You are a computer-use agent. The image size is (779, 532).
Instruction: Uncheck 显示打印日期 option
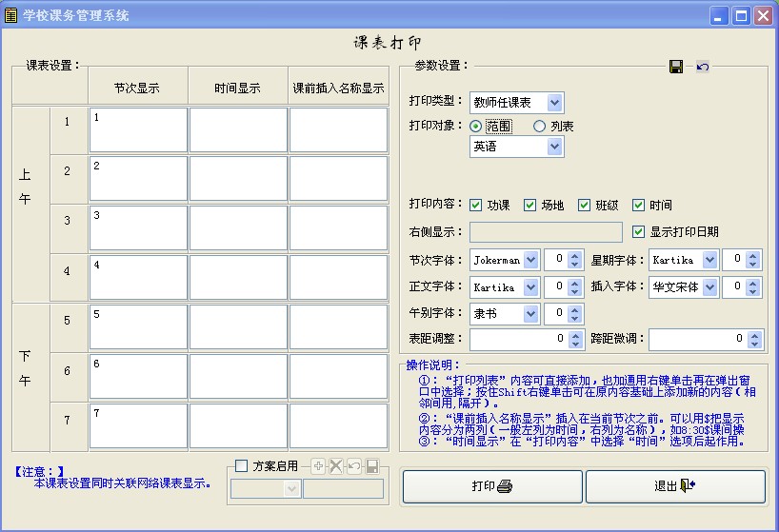pos(638,232)
